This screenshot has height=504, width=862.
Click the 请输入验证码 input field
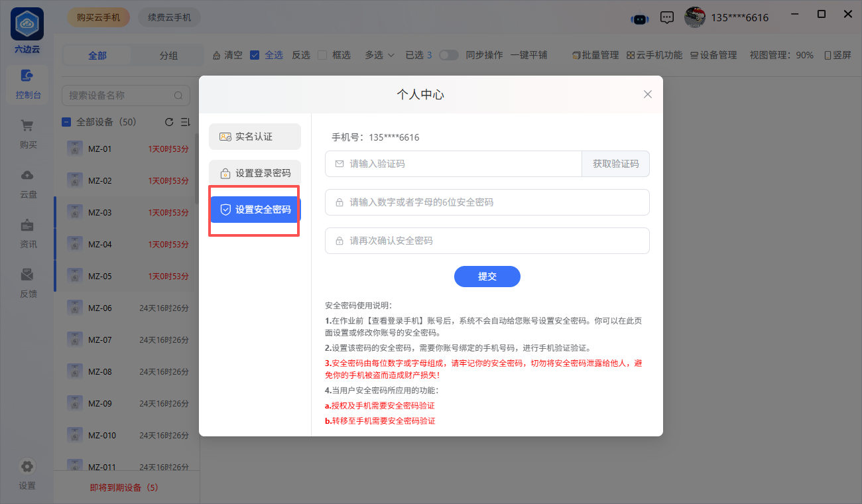click(458, 164)
